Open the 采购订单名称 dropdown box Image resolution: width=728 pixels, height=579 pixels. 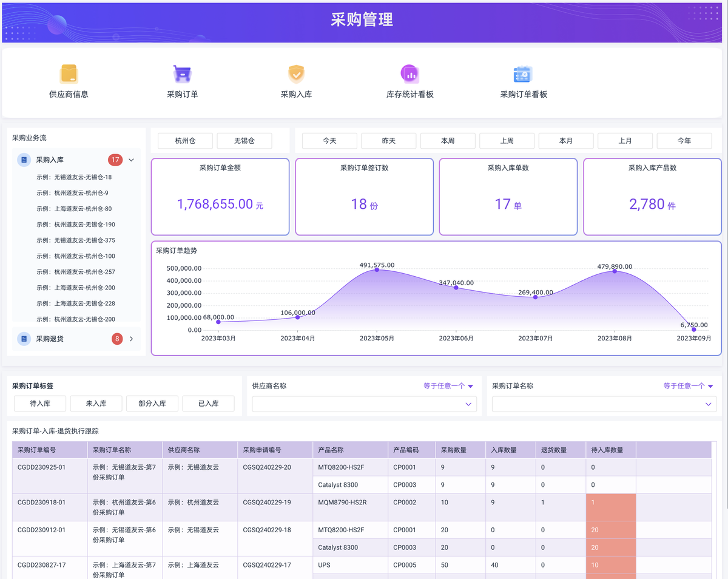point(604,404)
